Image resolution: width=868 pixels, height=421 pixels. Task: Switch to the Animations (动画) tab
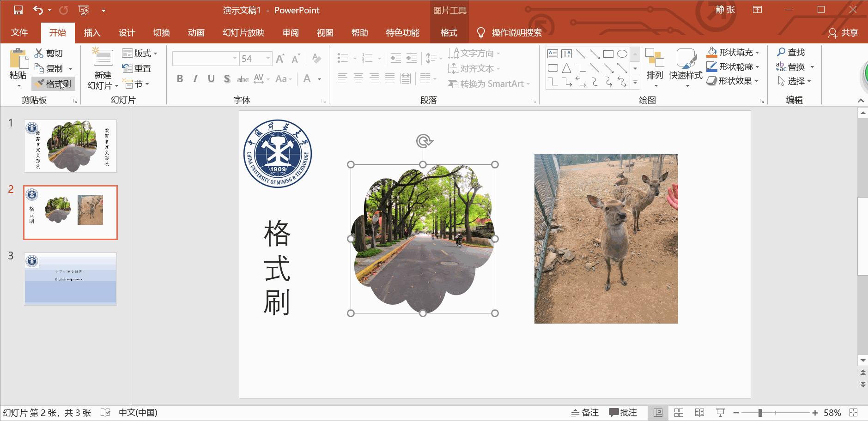196,33
